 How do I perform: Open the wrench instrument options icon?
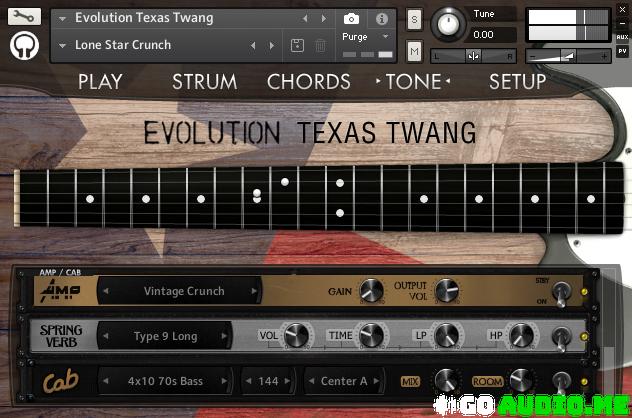pyautogui.click(x=25, y=16)
